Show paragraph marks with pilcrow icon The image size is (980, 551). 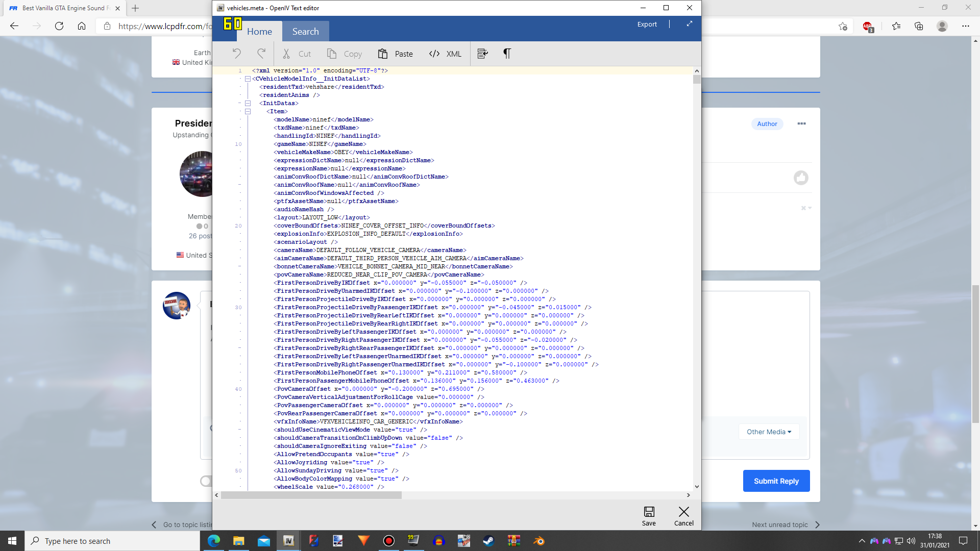tap(507, 54)
